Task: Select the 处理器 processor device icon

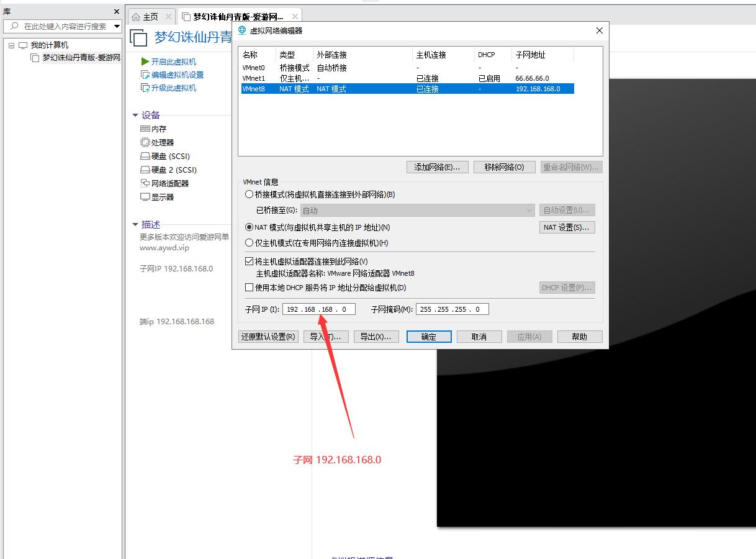Action: [x=145, y=142]
